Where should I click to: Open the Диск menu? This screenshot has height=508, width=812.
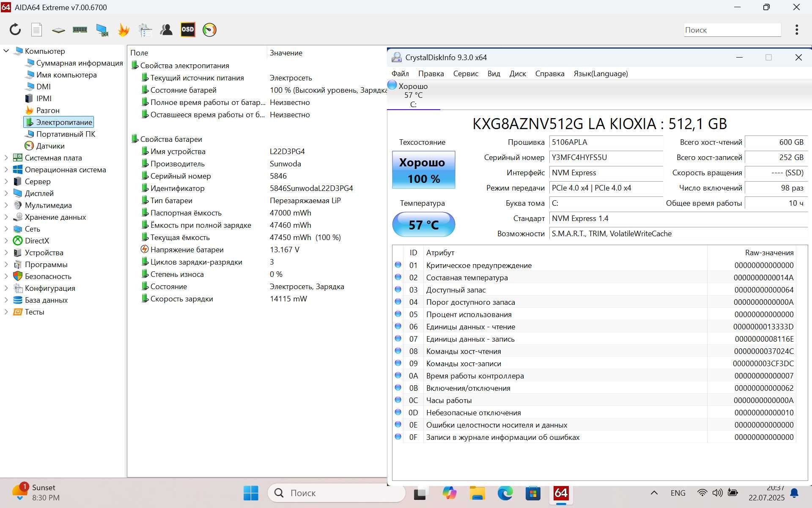click(518, 74)
